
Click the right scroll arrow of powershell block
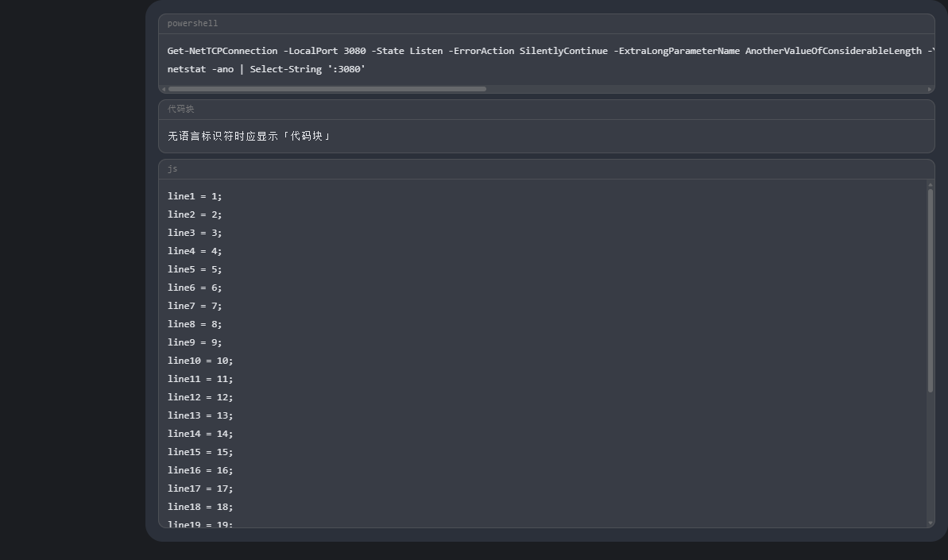930,90
